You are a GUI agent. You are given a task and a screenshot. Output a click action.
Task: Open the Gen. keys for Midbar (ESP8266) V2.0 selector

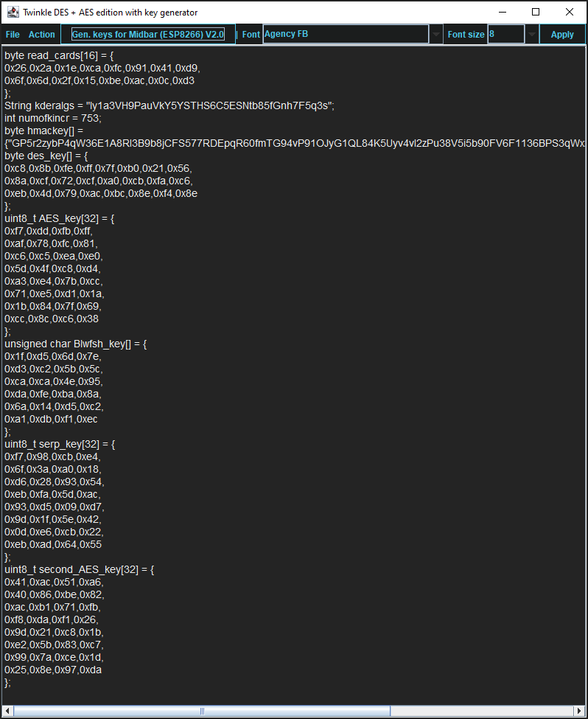point(147,33)
